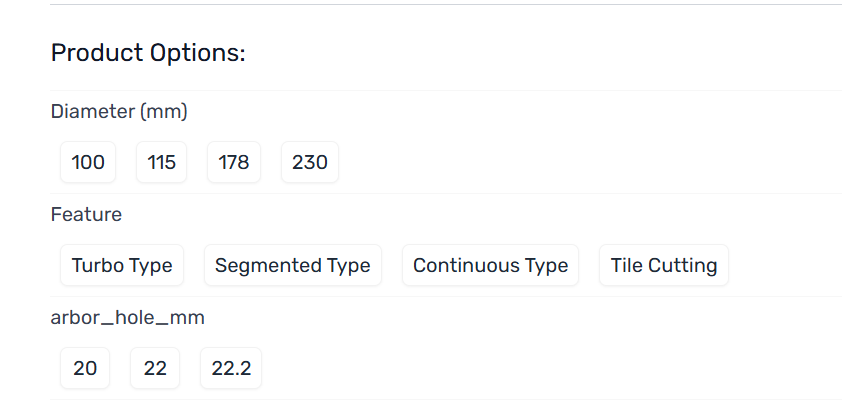Choose the 20 arbor hole size
The image size is (842, 402).
[85, 369]
